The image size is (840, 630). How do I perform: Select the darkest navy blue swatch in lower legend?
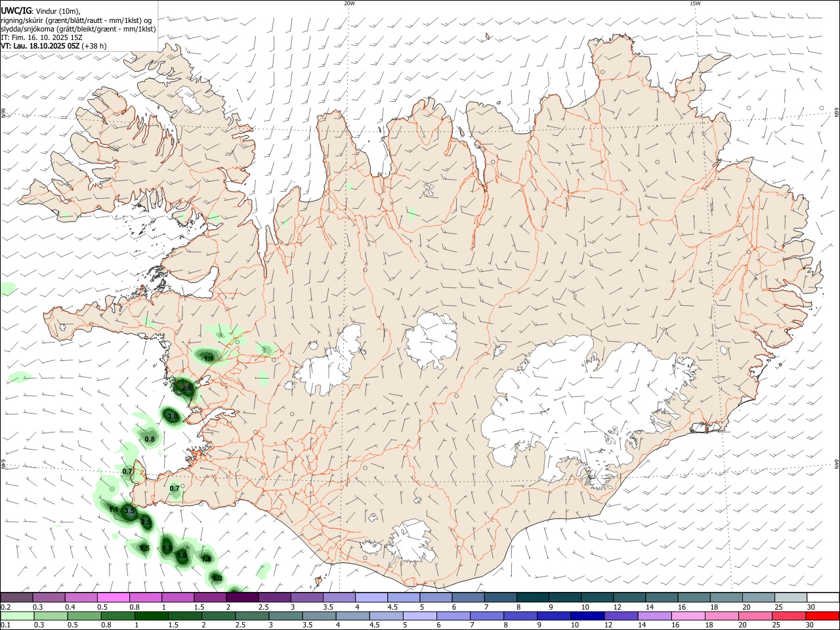coord(586,616)
